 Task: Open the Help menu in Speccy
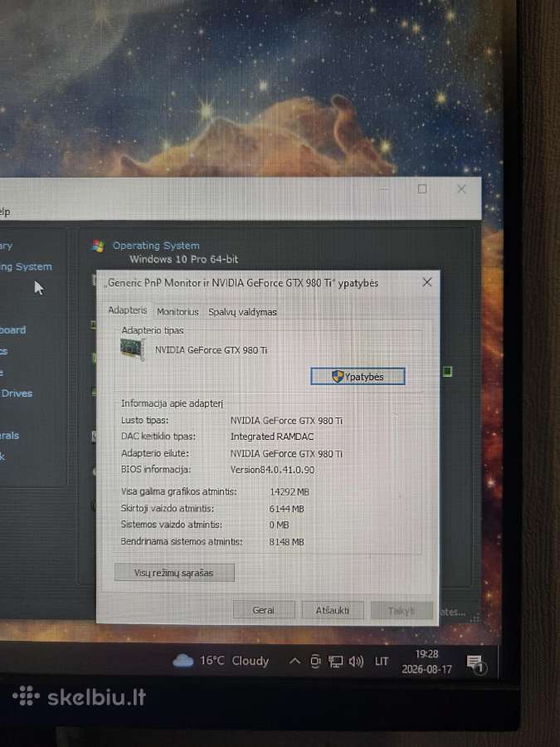tap(5, 212)
